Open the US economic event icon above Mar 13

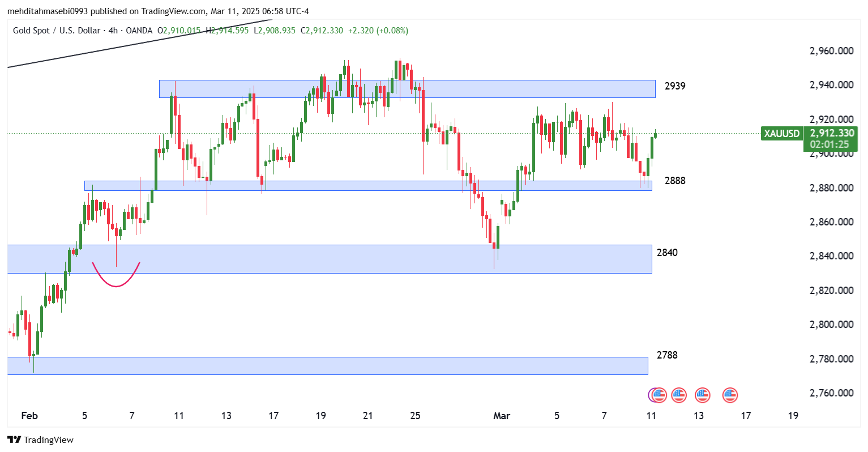pyautogui.click(x=702, y=395)
